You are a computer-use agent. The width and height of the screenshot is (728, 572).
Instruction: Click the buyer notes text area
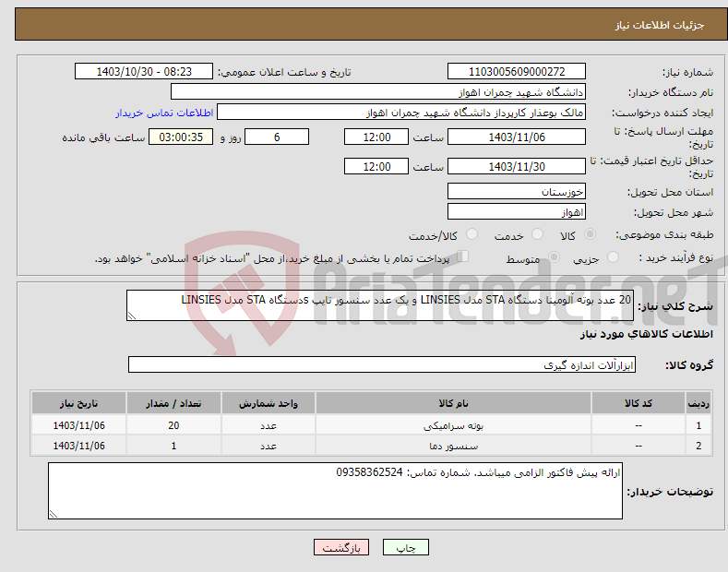335,491
